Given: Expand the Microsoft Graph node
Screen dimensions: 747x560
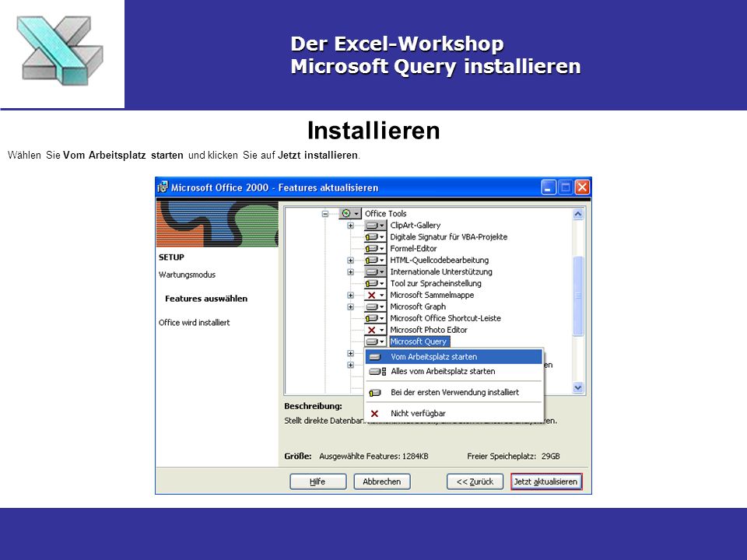Looking at the screenshot, I should pos(350,306).
